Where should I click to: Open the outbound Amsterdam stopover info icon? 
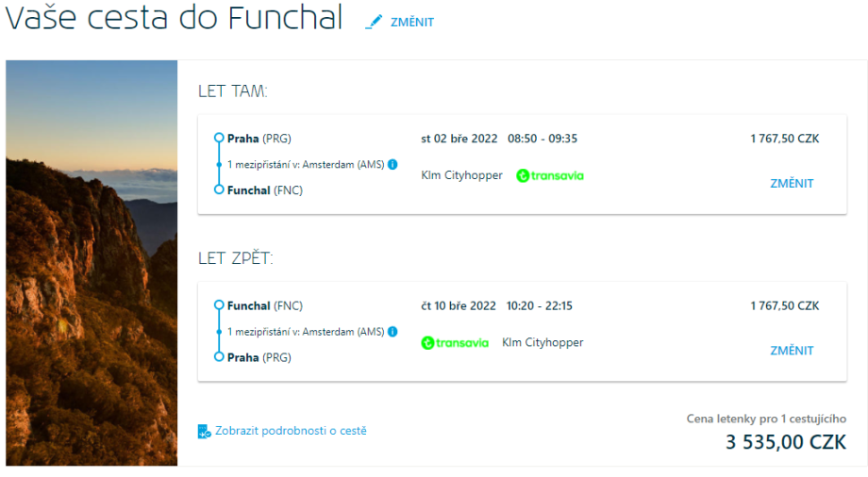392,164
